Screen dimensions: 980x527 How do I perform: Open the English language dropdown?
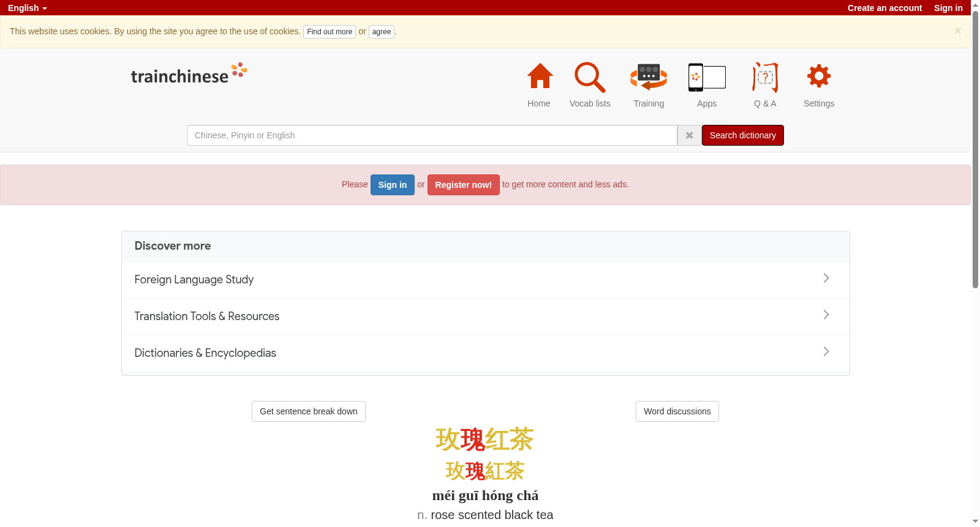(28, 8)
